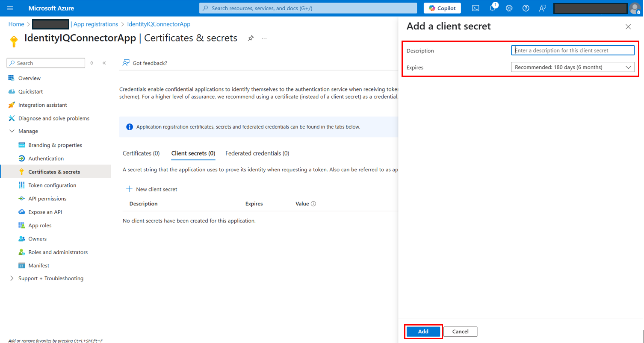
Task: Collapse the Manage section
Action: click(12, 131)
